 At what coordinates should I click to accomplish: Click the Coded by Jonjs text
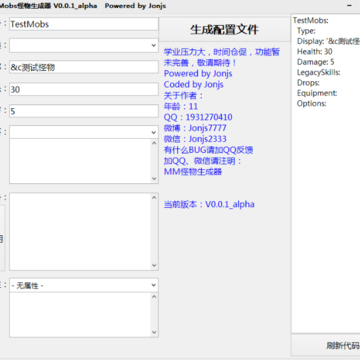coord(194,84)
